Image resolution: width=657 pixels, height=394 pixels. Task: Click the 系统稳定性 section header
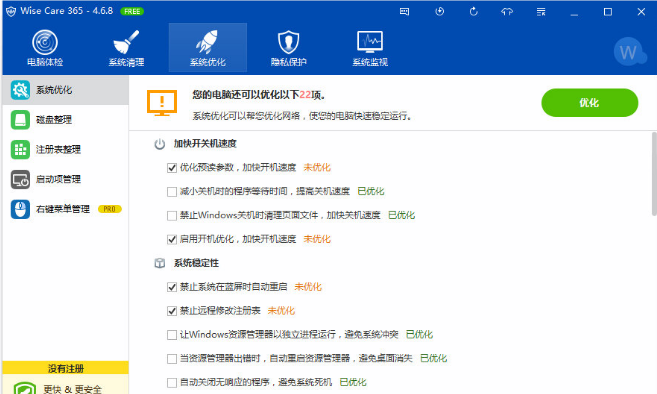(197, 263)
